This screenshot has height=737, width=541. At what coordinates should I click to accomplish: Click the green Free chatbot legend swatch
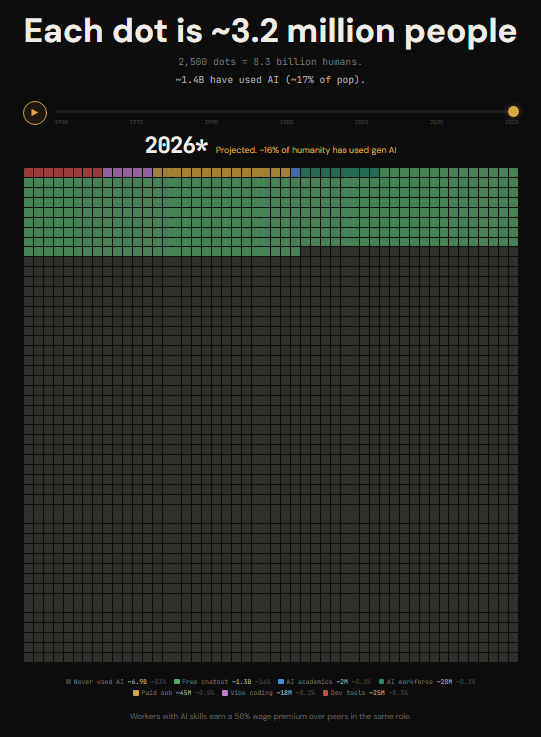coord(177,682)
